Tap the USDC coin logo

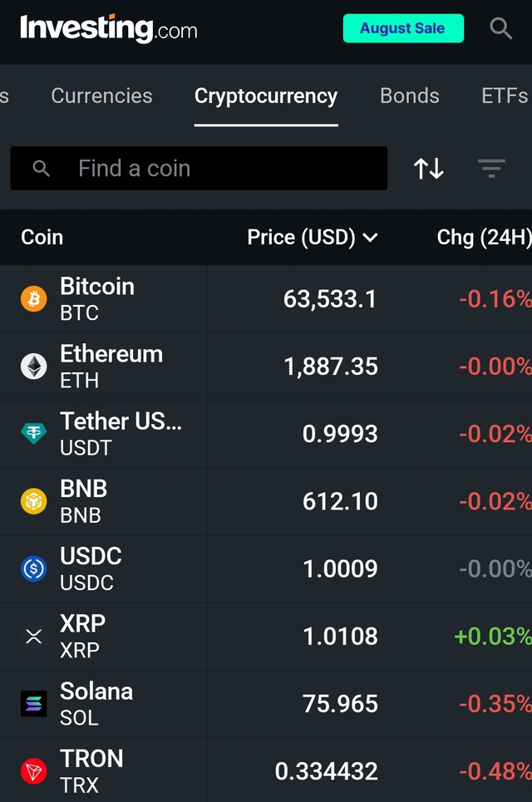(x=34, y=568)
